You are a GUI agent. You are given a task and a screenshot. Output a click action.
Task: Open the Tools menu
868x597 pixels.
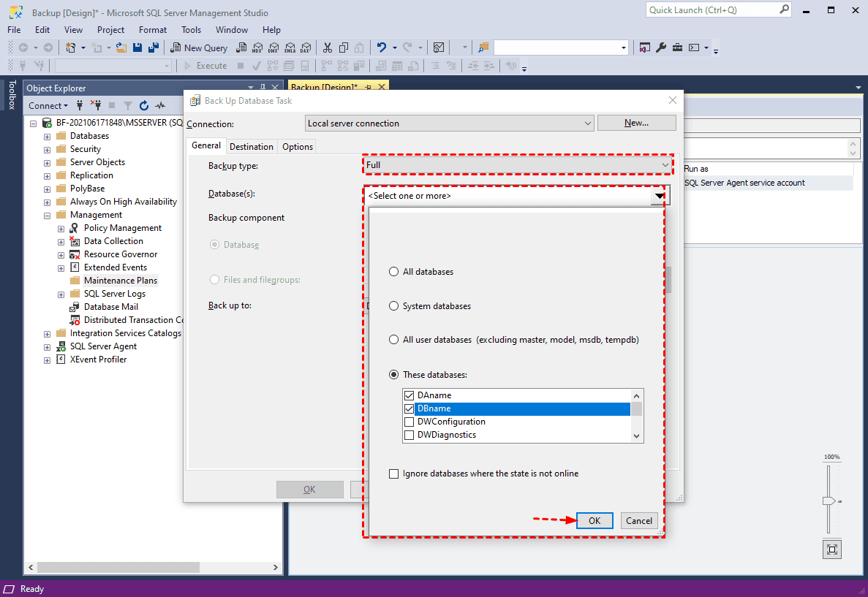(191, 30)
